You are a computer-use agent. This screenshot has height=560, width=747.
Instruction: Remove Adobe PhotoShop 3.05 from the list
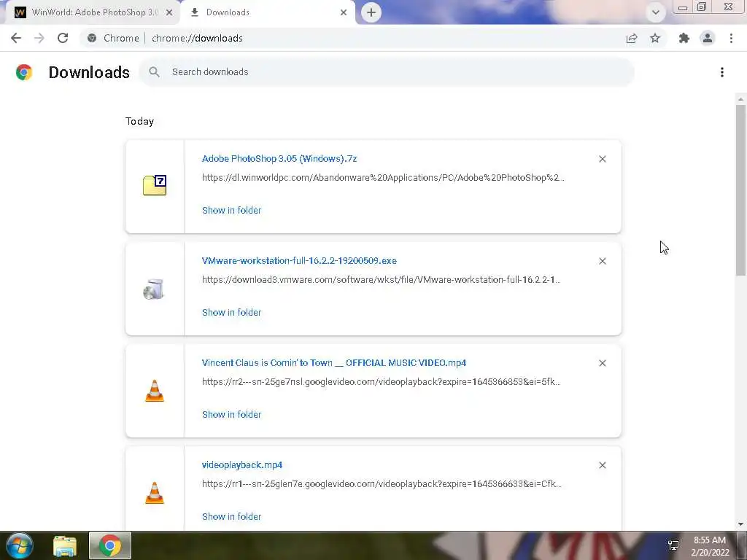603,159
